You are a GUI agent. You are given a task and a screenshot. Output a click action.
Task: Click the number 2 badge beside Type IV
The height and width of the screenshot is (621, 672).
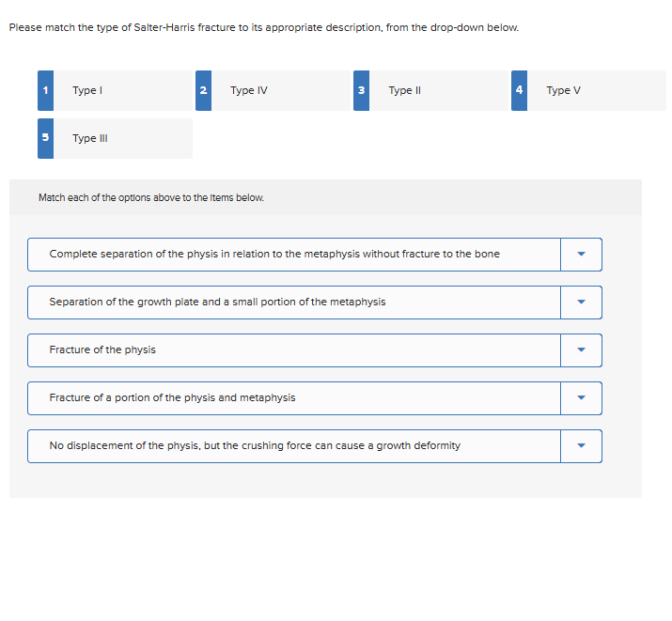point(203,90)
